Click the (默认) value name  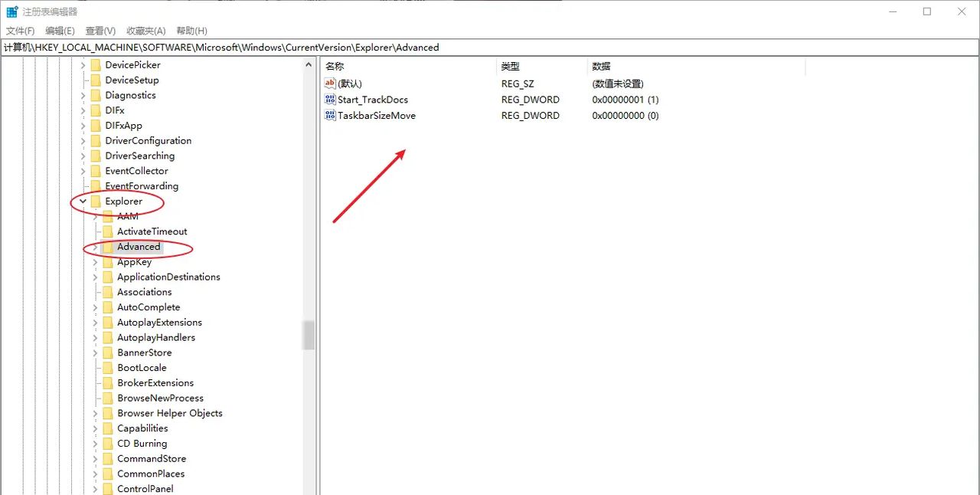[350, 84]
